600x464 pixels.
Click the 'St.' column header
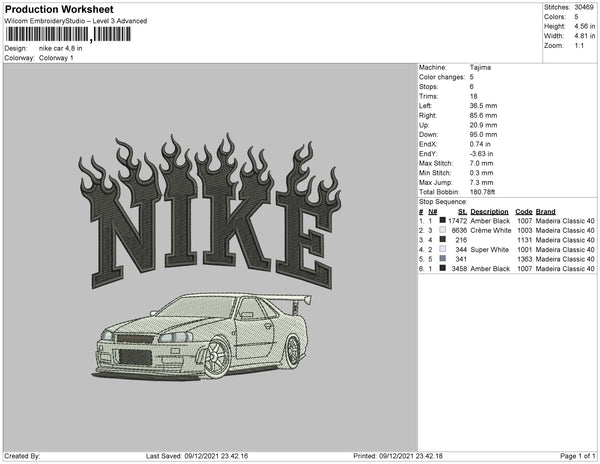[463, 212]
